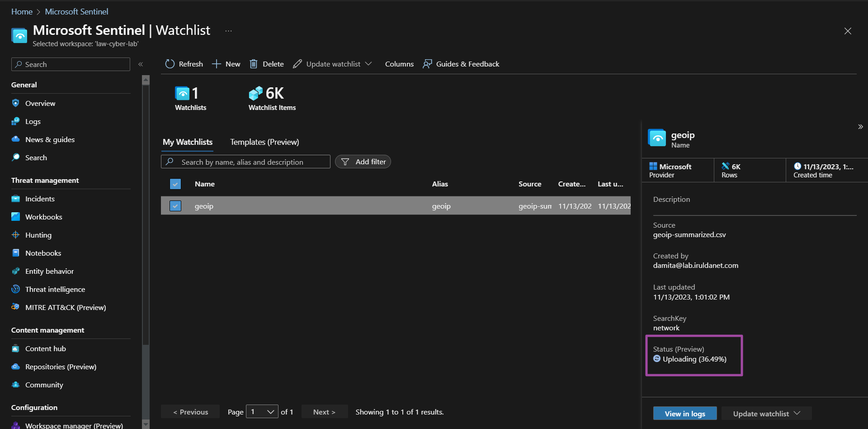Uncheck the geoip row checkbox
The width and height of the screenshot is (868, 429).
[175, 206]
